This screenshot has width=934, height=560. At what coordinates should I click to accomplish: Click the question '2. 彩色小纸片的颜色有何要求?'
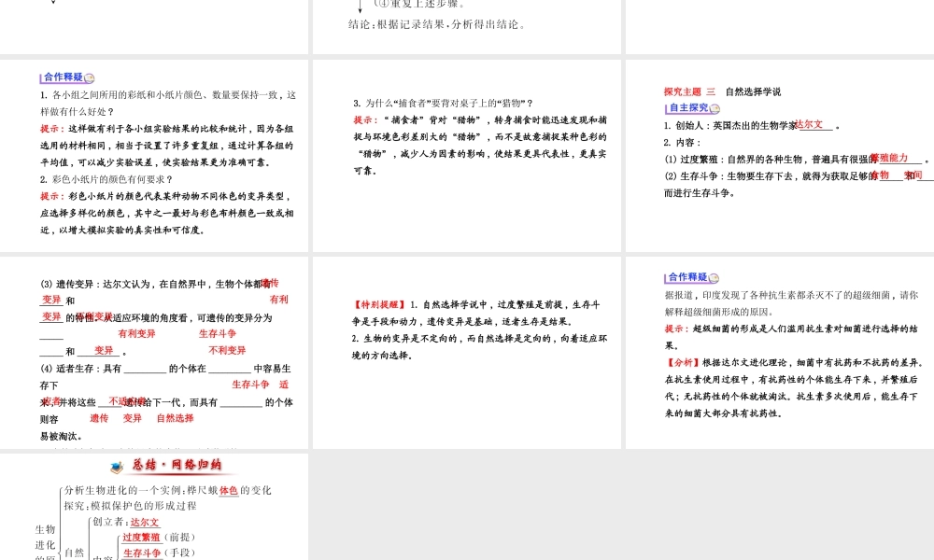point(106,179)
